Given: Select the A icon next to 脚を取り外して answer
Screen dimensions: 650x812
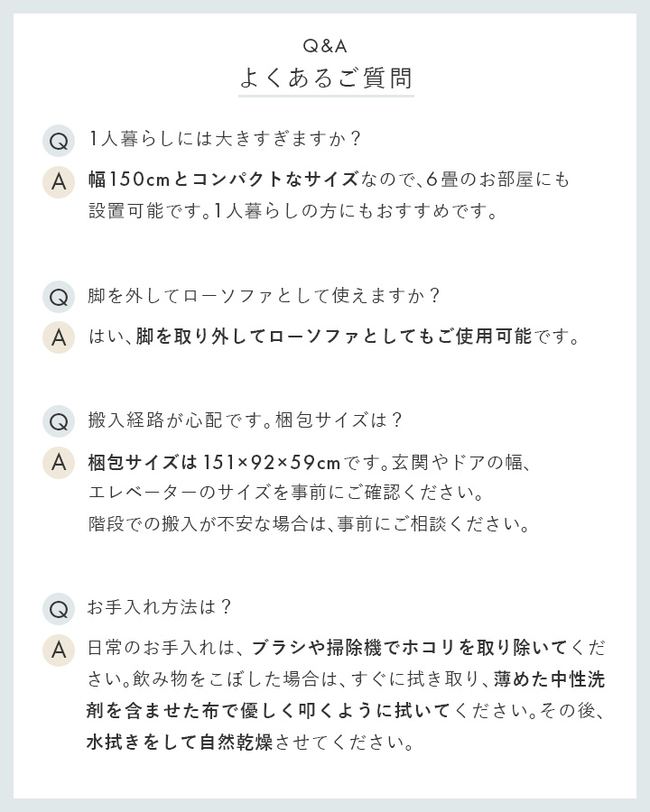Looking at the screenshot, I should 59,337.
